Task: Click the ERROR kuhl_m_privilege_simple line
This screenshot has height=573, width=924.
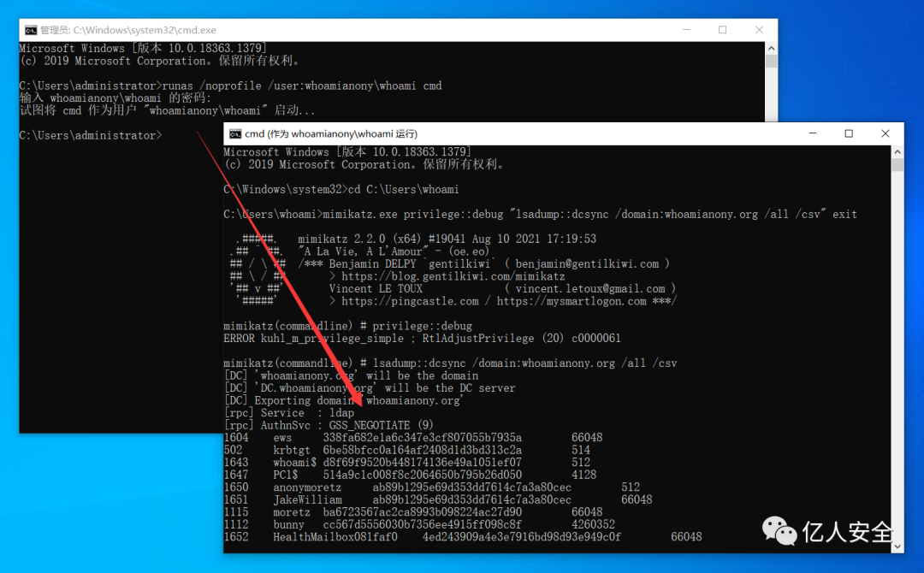Action: coord(422,339)
